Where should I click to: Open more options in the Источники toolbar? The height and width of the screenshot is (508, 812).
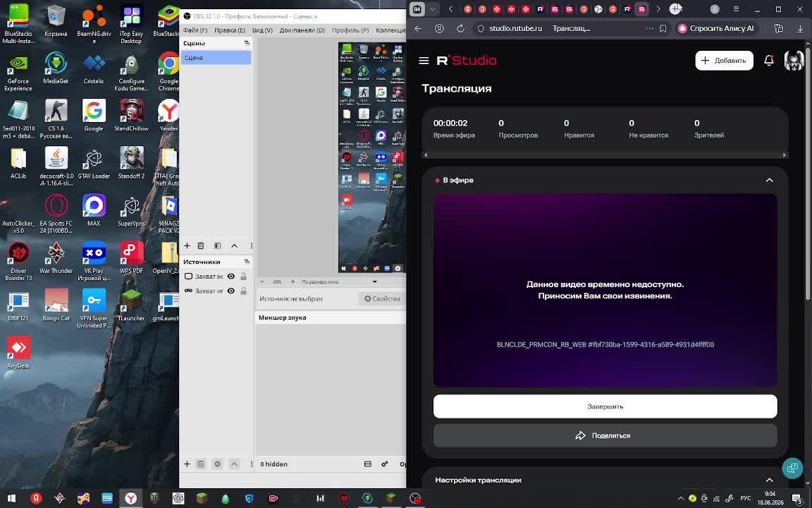pos(251,464)
